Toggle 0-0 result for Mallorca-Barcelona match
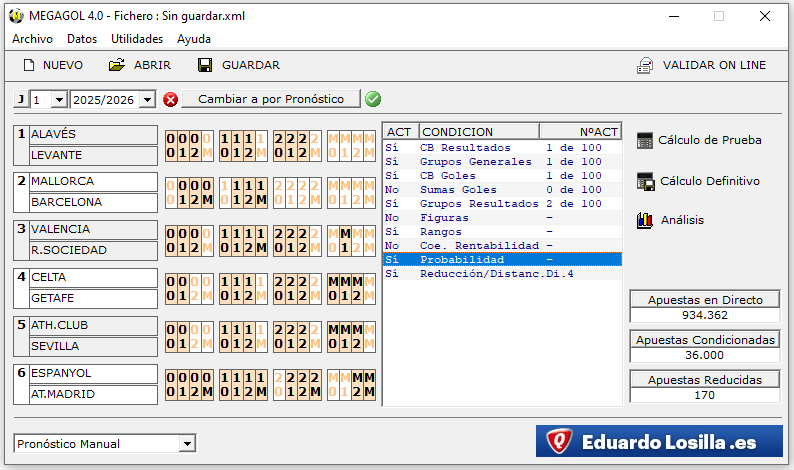 (x=171, y=193)
